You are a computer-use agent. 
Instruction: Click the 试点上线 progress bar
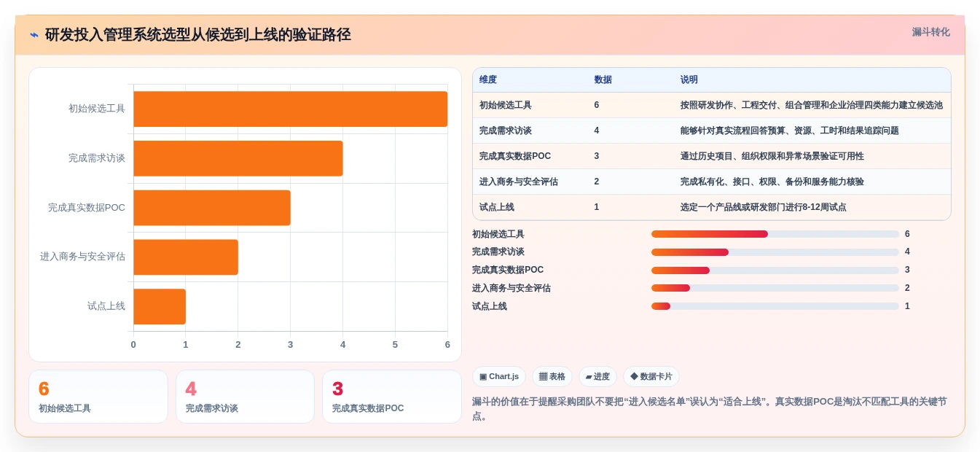pyautogui.click(x=775, y=306)
